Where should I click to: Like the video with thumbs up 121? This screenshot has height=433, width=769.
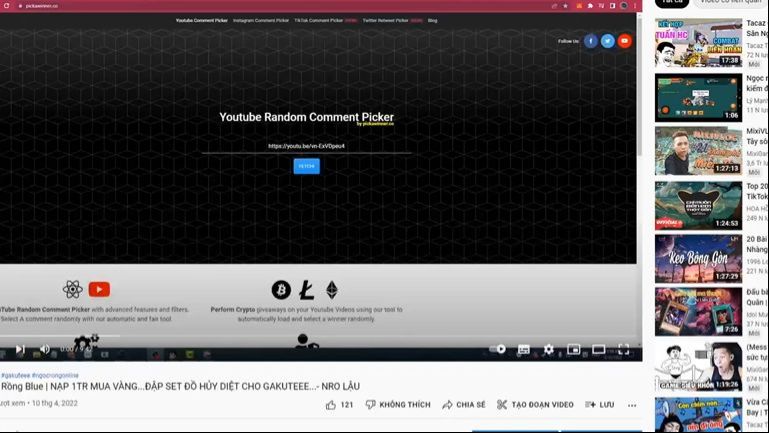point(339,405)
